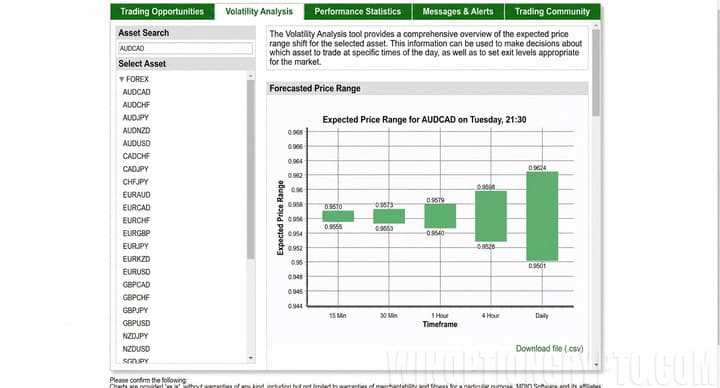Click the 4 Hour price range bar
720x388 pixels.
[x=490, y=216]
